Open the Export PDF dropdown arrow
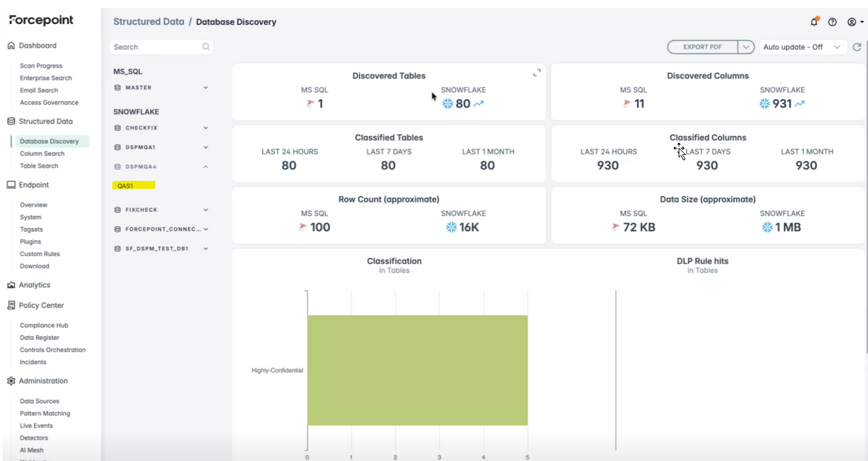 (746, 47)
